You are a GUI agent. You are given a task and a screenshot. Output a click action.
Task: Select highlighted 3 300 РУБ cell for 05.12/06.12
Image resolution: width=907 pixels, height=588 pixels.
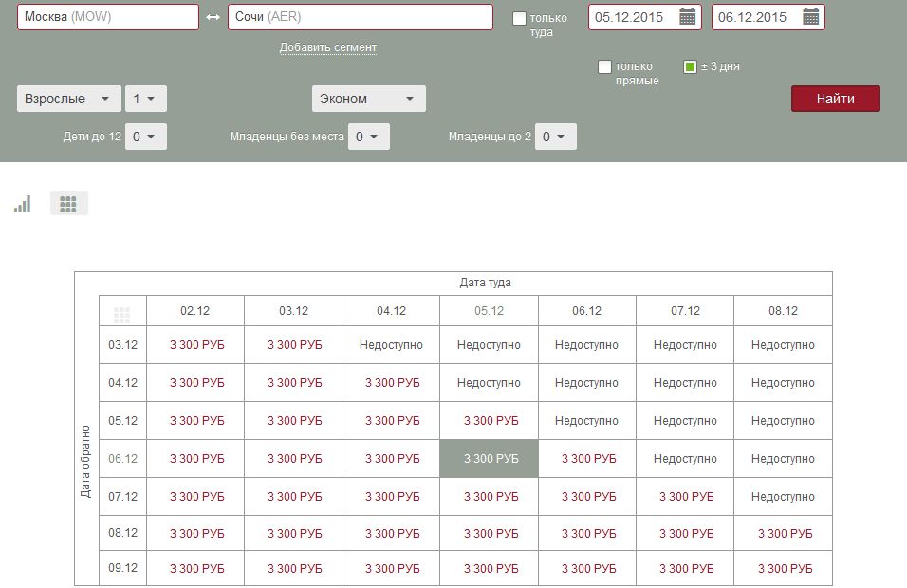[489, 459]
